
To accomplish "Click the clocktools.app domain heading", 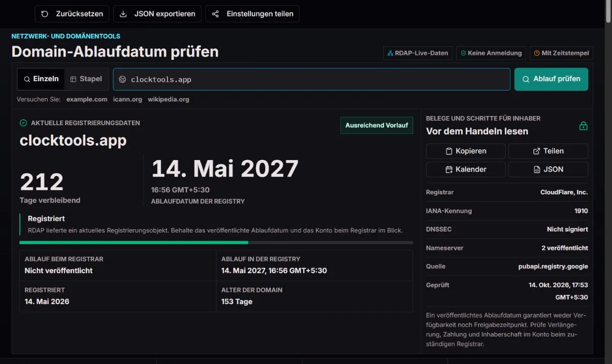I will tap(73, 140).
